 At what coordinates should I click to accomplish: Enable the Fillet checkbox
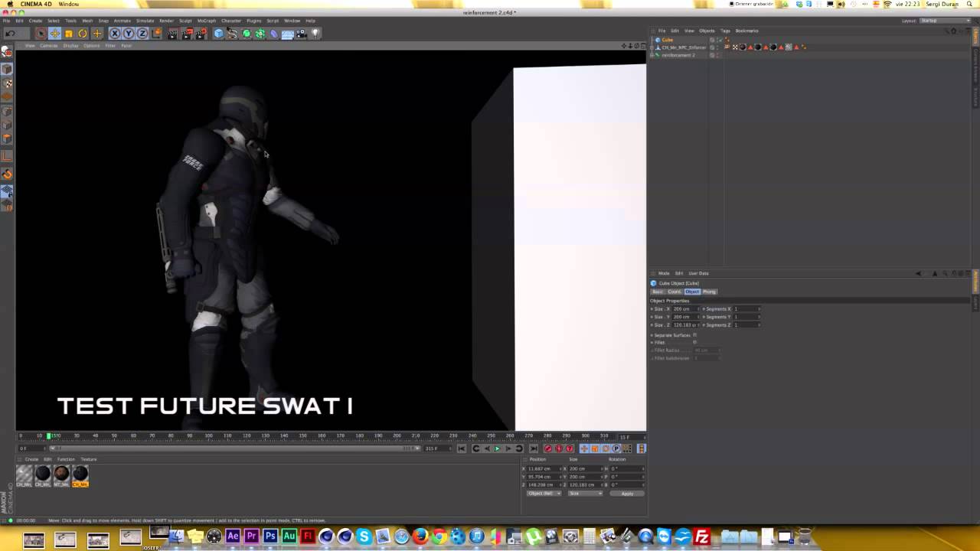point(694,343)
